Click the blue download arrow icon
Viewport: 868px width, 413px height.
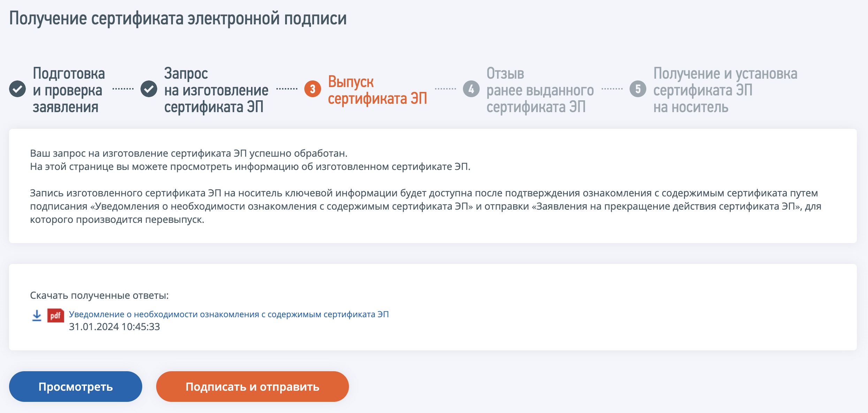tap(37, 315)
